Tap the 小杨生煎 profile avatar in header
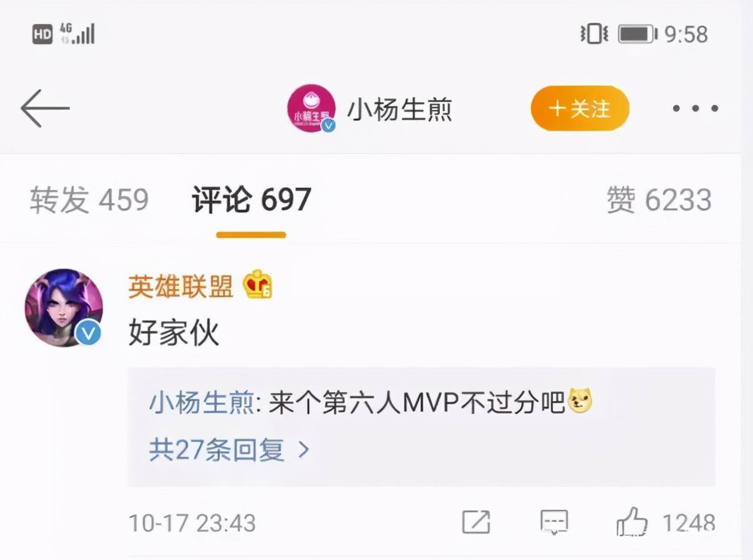 point(311,108)
